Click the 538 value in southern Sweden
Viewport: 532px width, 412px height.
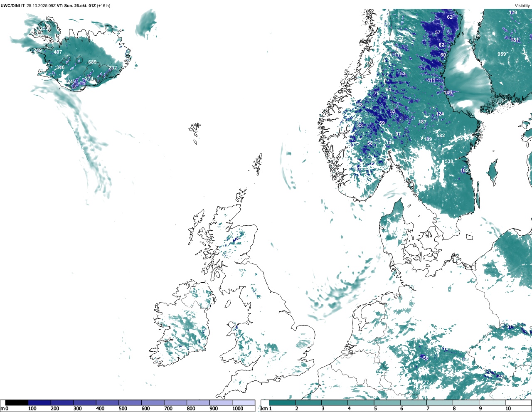point(449,162)
